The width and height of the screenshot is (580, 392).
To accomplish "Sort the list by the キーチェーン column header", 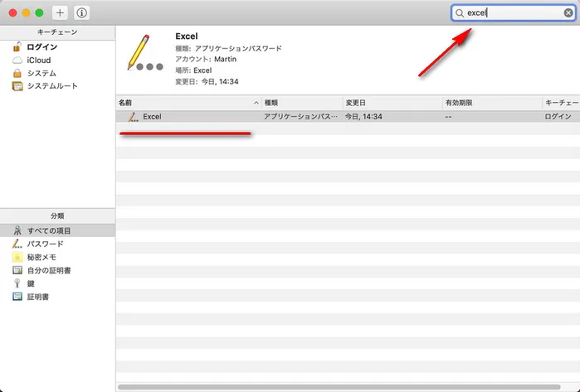I will tap(561, 103).
